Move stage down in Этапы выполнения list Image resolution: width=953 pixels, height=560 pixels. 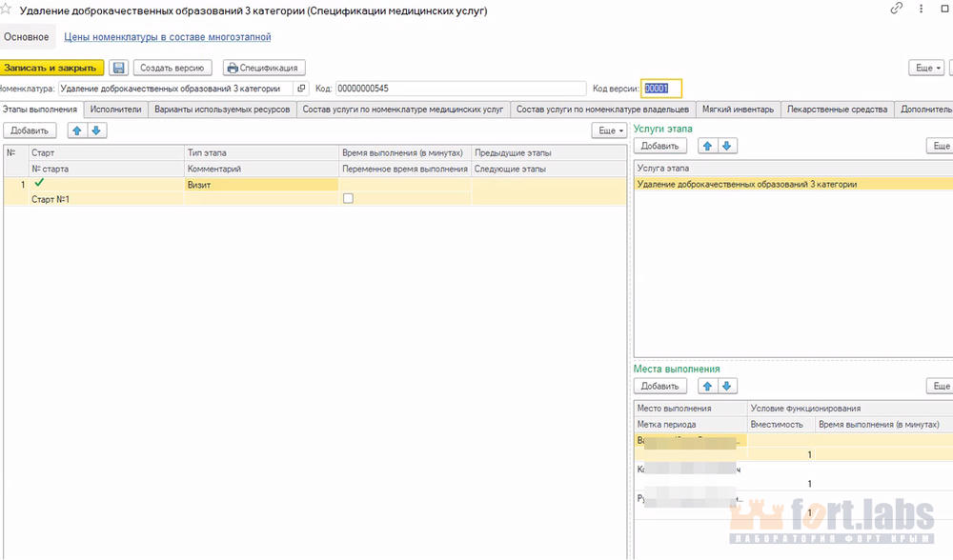(x=94, y=130)
